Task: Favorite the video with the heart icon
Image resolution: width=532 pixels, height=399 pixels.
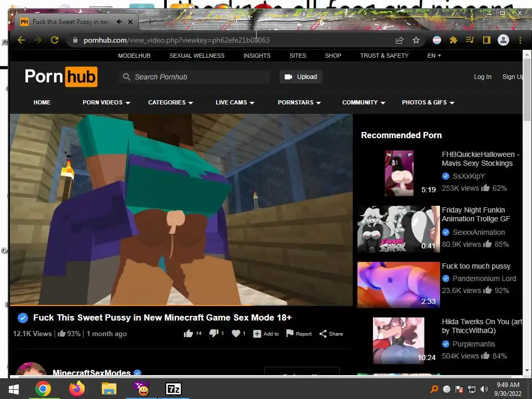Action: pyautogui.click(x=236, y=334)
